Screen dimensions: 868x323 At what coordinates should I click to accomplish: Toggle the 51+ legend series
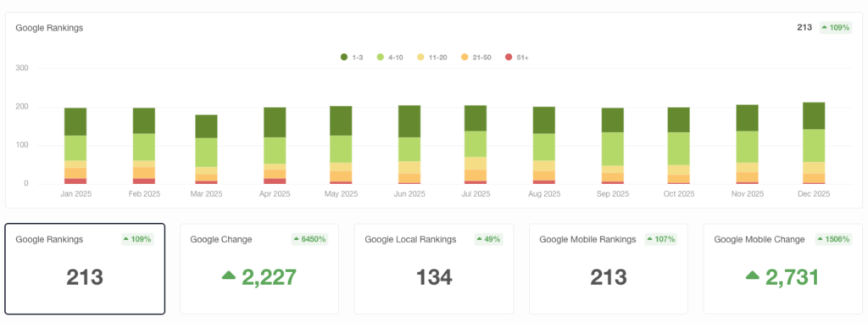pyautogui.click(x=517, y=57)
